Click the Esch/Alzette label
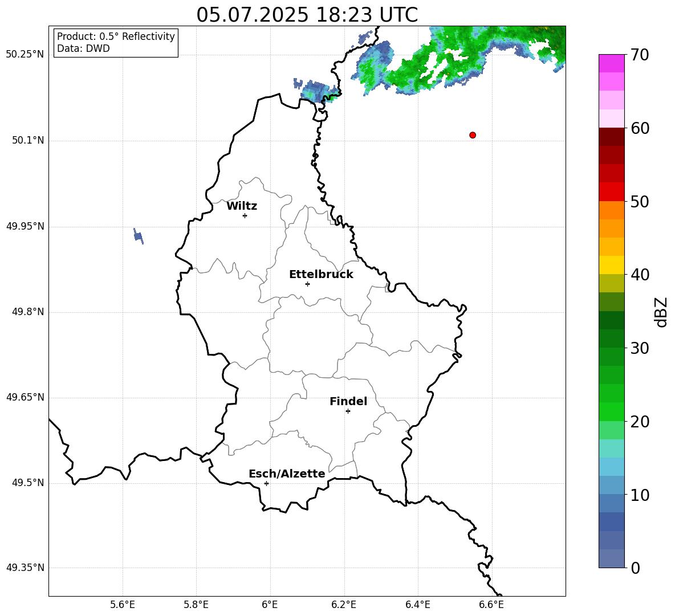This screenshot has width=675, height=616. 287,474
